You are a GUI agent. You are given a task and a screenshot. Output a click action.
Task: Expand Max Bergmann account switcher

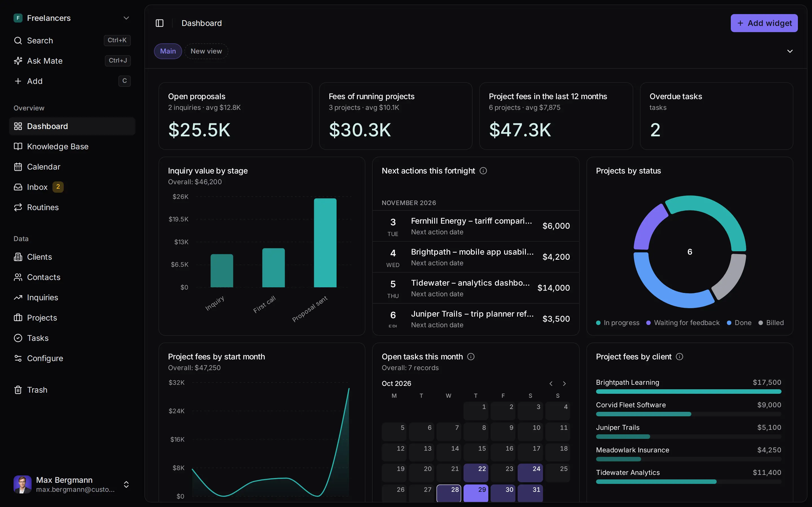(126, 484)
